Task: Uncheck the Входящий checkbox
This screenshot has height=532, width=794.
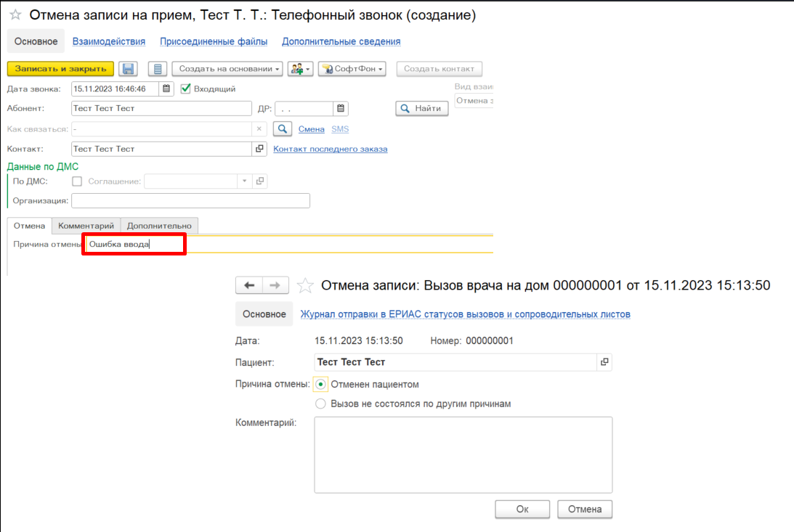Action: pos(186,89)
